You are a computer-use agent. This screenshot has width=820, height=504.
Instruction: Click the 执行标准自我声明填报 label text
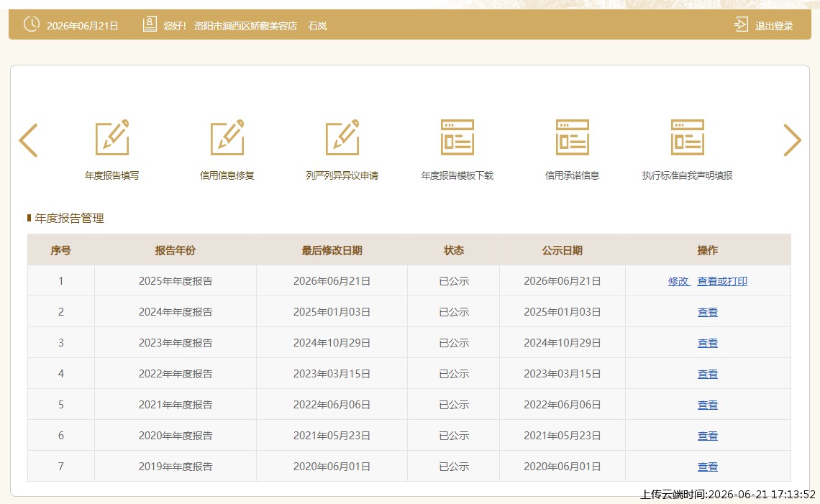[x=687, y=175]
